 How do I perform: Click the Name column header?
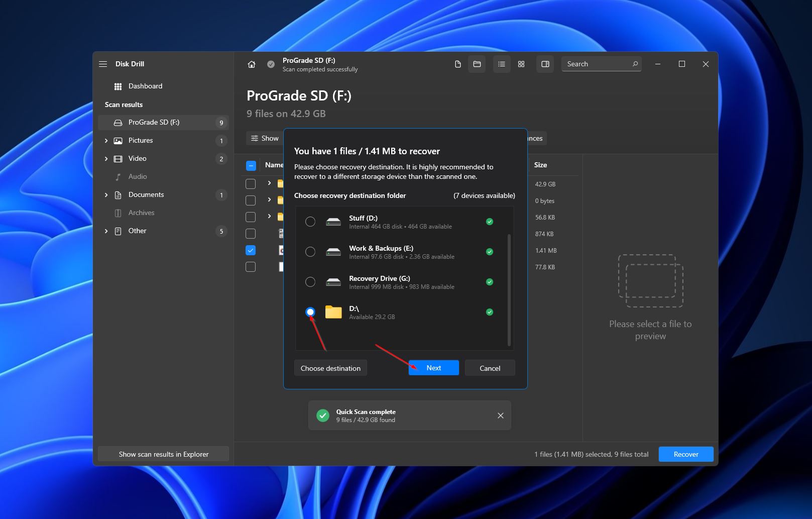274,165
